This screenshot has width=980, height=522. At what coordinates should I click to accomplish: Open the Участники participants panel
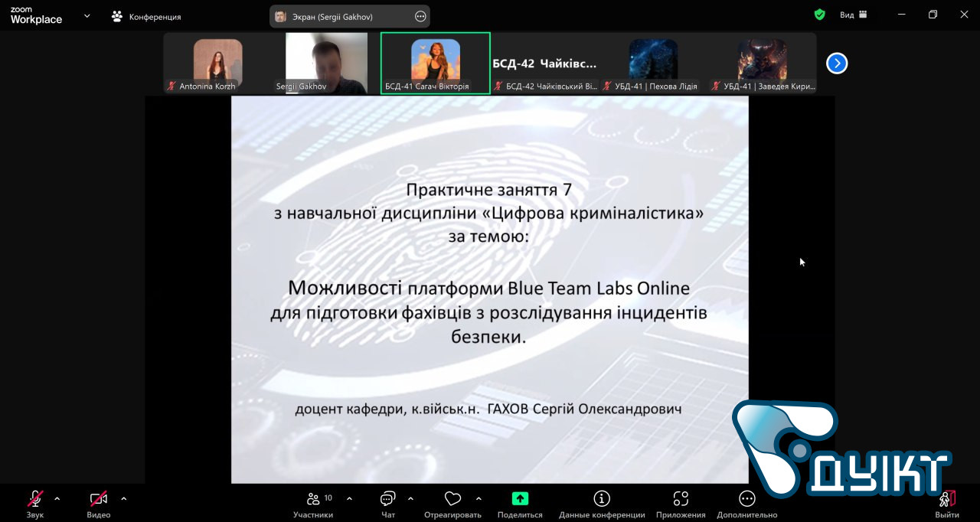click(x=313, y=504)
